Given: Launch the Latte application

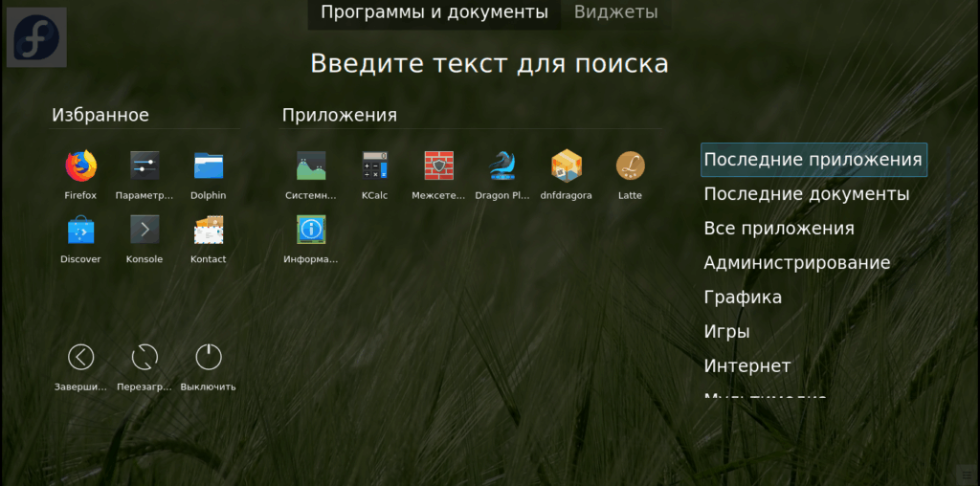Looking at the screenshot, I should click(x=630, y=166).
